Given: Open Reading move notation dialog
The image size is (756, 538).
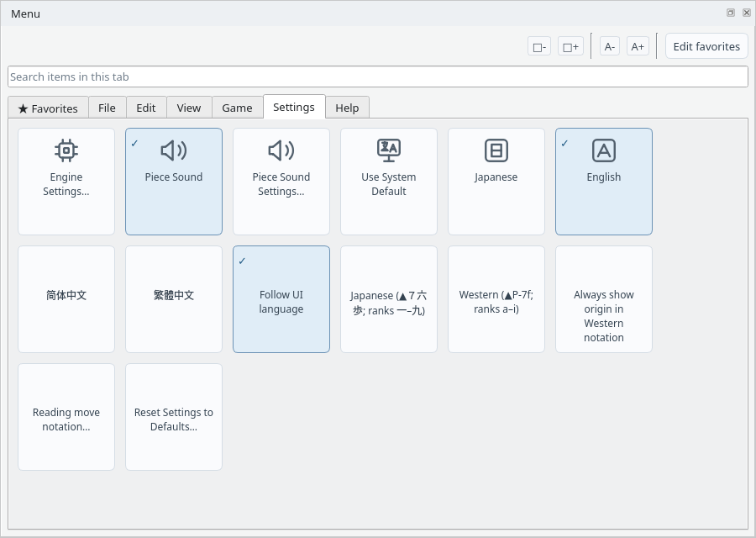Looking at the screenshot, I should [66, 417].
